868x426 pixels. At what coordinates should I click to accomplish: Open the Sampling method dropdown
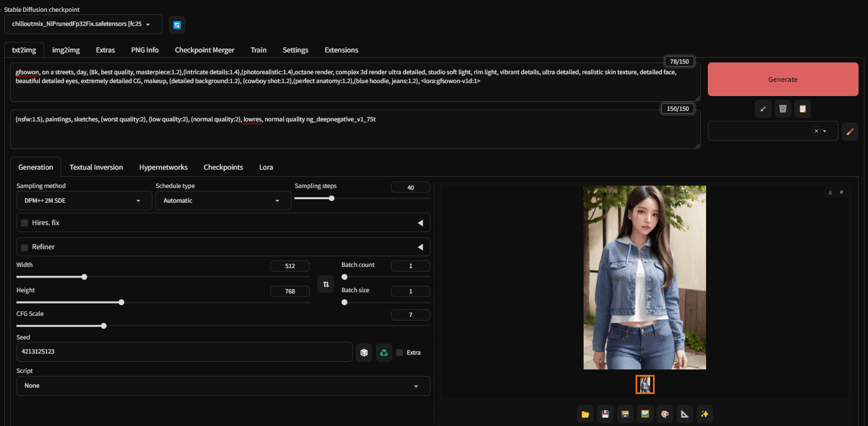(84, 201)
